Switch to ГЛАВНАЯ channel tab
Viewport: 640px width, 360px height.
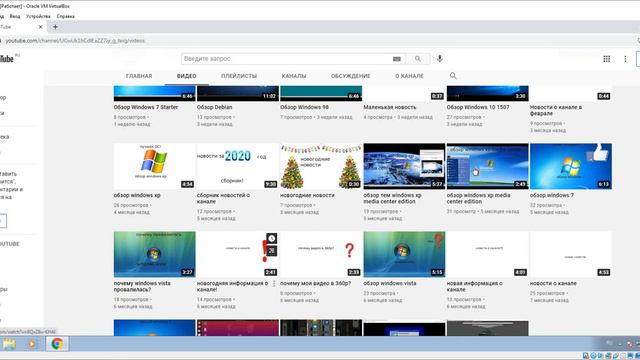tap(139, 76)
